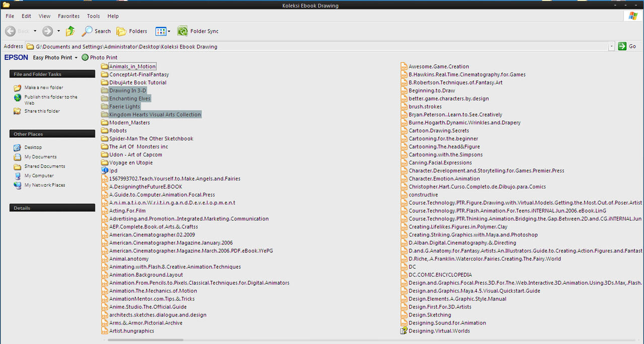This screenshot has width=644, height=344.
Task: Select the Robots folder icon
Action: pos(105,131)
